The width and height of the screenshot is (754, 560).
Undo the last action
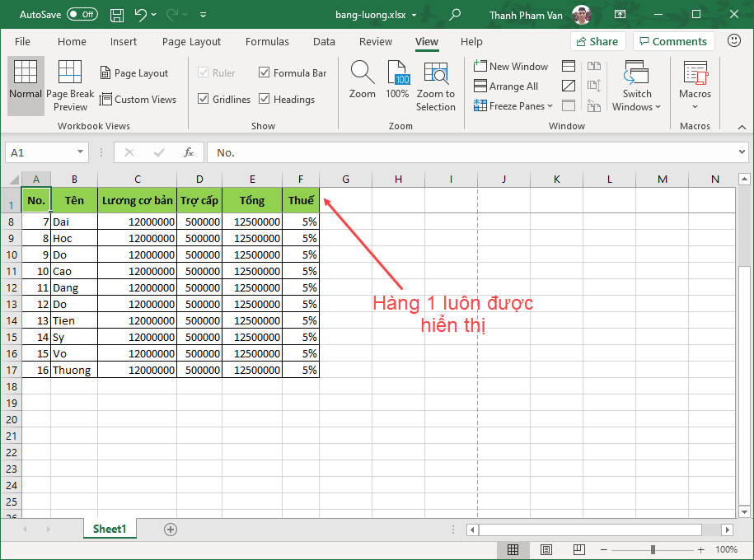(140, 15)
